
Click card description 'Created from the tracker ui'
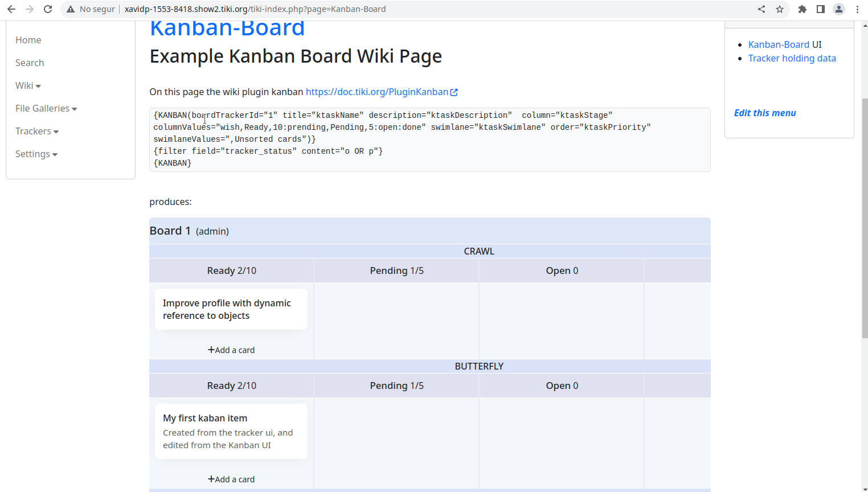tap(228, 439)
